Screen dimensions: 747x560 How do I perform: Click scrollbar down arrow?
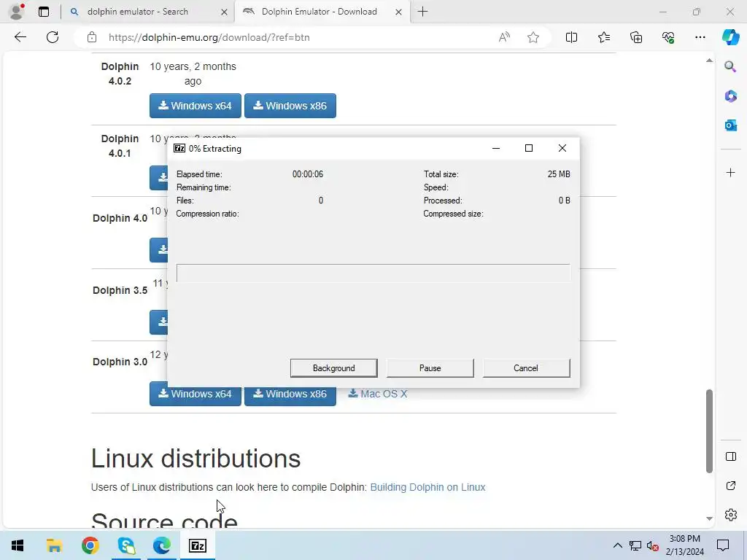tap(709, 518)
